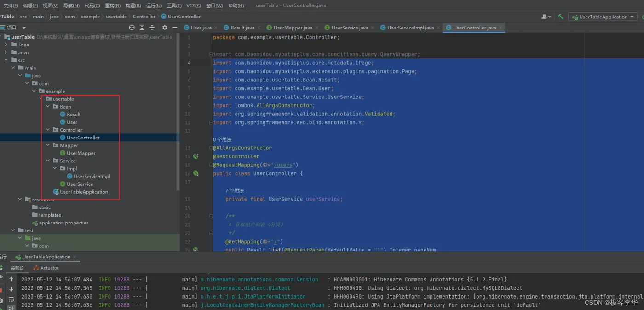This screenshot has width=644, height=310.
Task: Click the red Stop button in run panel
Action: pos(1,290)
